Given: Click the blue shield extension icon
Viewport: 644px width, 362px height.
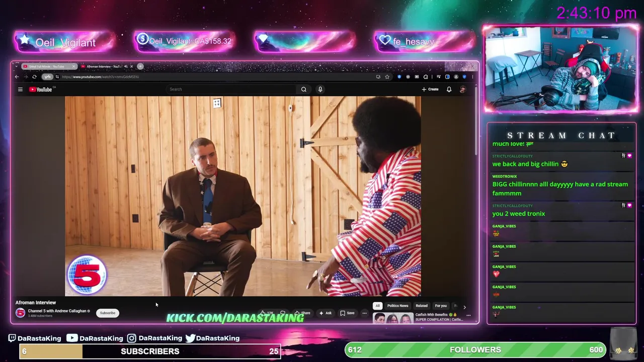Looking at the screenshot, I should (399, 77).
